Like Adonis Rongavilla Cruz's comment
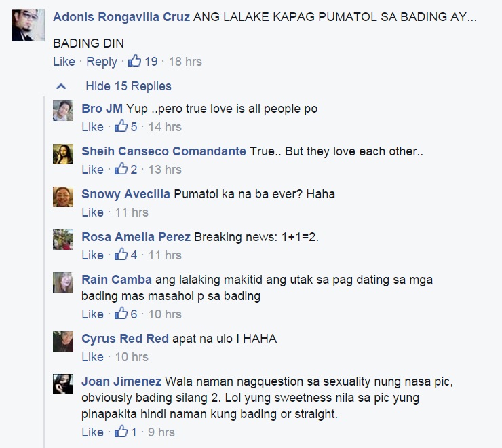The height and width of the screenshot is (448, 502). pos(64,62)
